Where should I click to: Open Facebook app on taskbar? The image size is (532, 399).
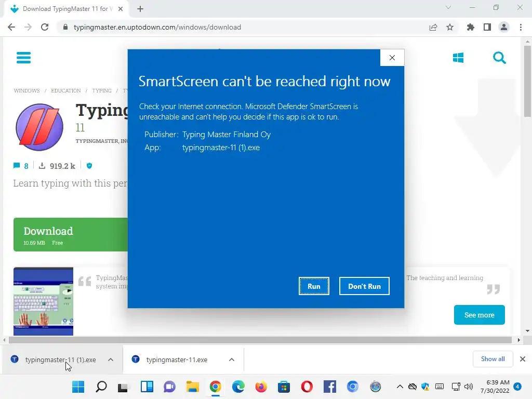329,387
